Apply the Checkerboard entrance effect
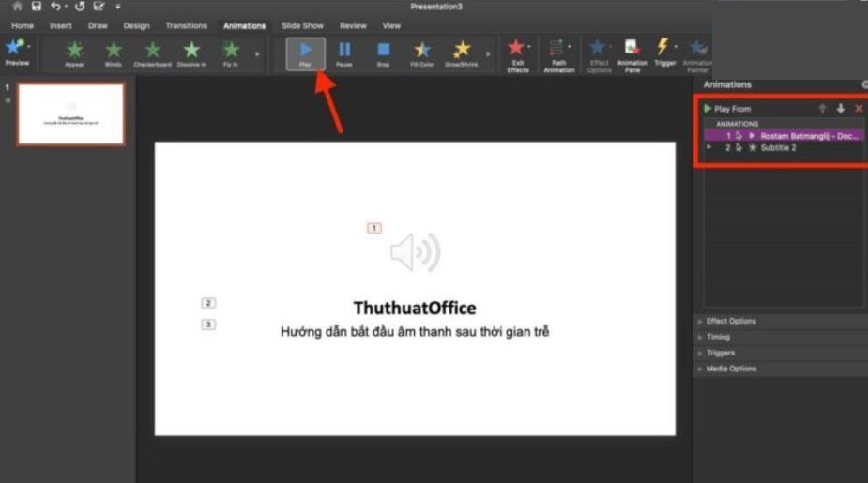The height and width of the screenshot is (483, 868). (152, 53)
